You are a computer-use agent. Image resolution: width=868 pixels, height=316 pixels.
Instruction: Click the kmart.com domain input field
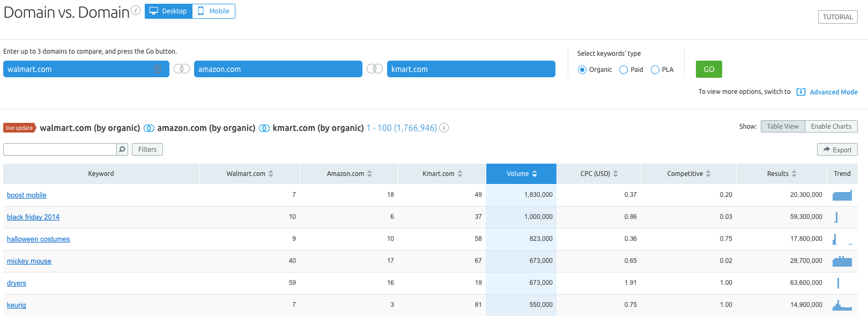click(471, 69)
